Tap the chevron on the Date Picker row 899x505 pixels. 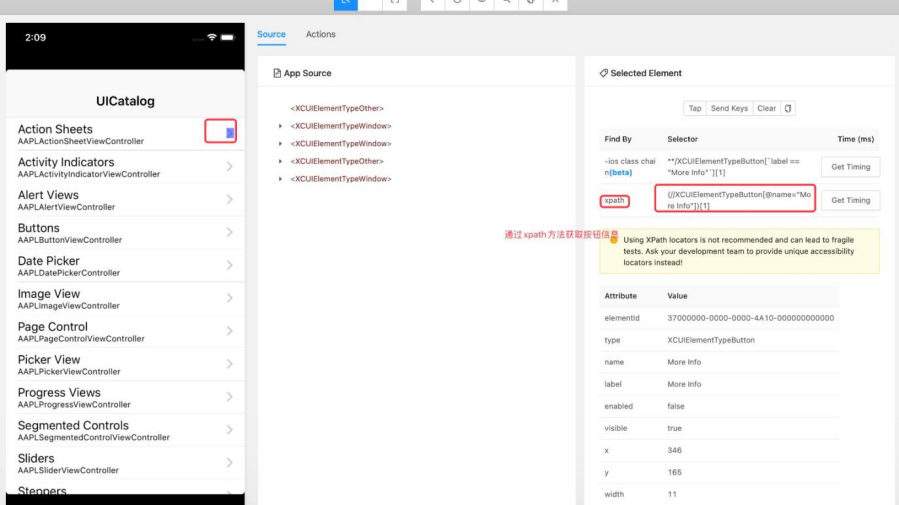[229, 265]
